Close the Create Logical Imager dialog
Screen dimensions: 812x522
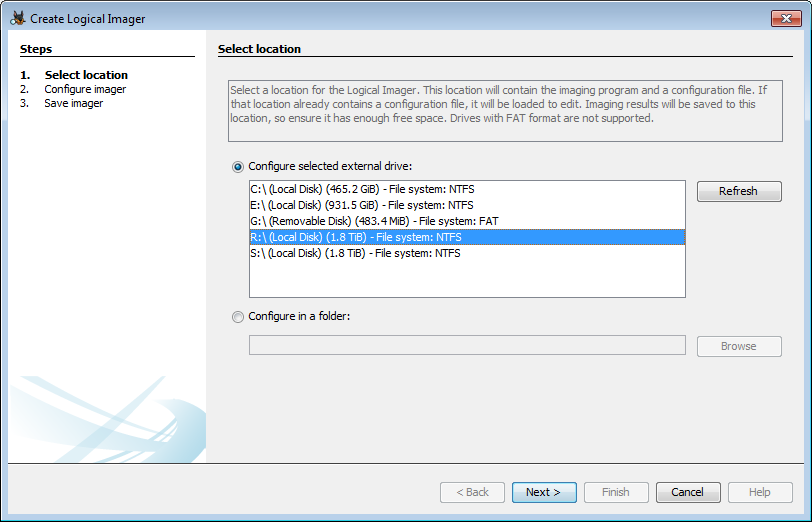784,18
